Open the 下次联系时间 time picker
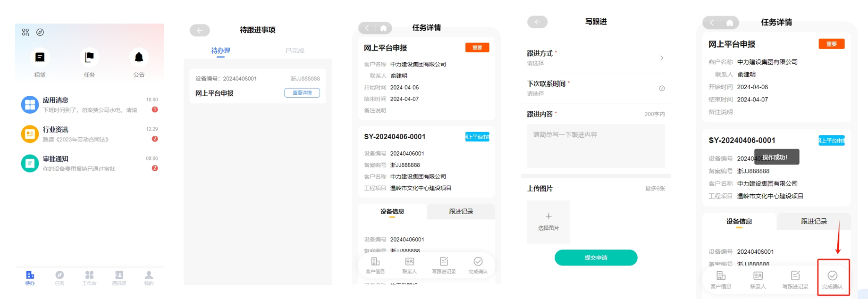This screenshot has width=868, height=299. (662, 88)
